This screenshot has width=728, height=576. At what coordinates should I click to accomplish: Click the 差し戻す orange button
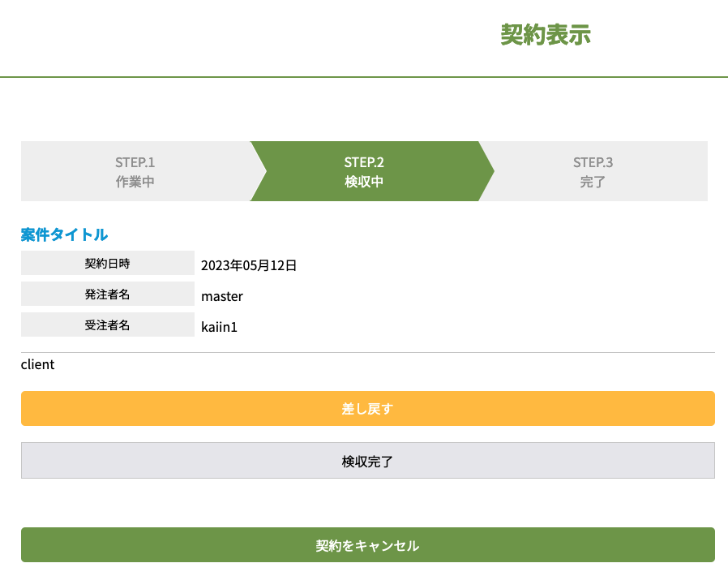pos(367,409)
